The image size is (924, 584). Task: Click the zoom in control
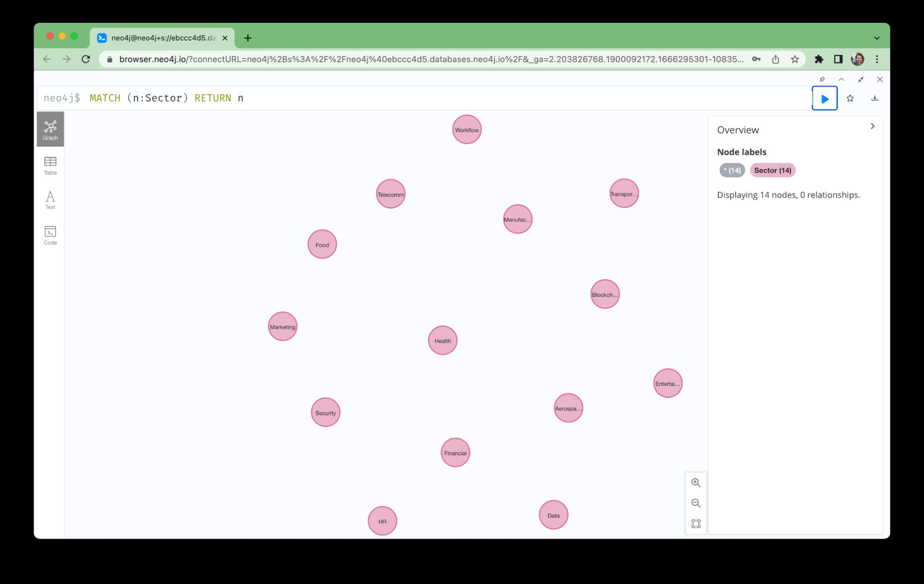(x=695, y=482)
